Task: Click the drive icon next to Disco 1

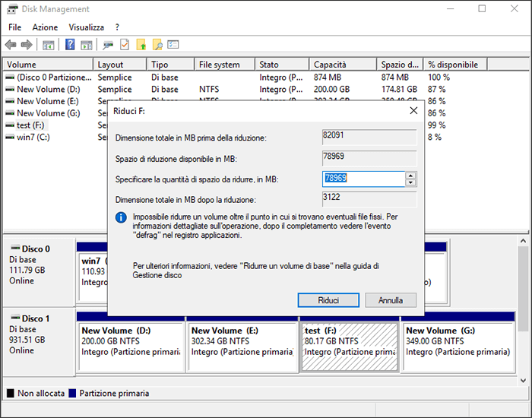Action: point(15,317)
